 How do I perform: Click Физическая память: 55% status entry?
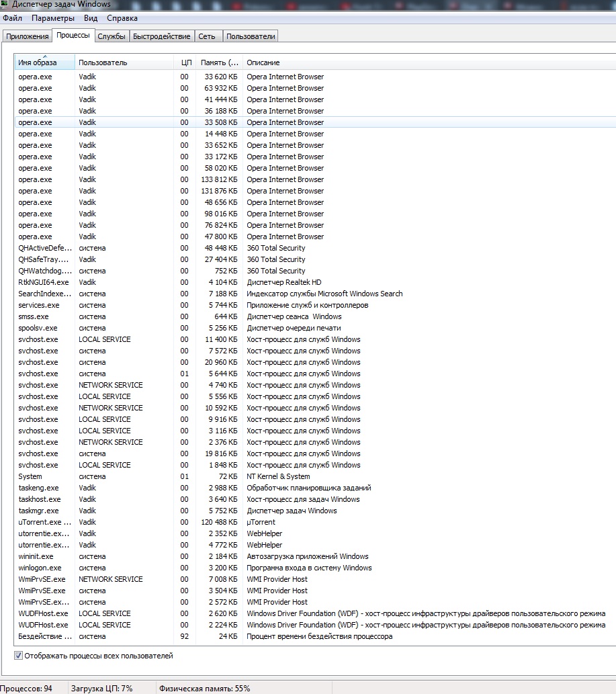pos(204,689)
